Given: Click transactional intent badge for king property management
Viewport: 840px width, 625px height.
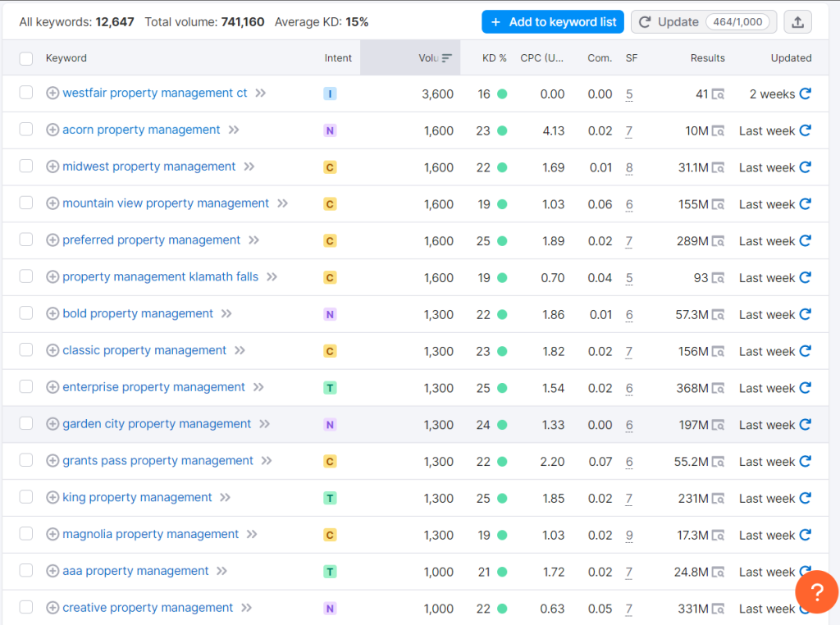Looking at the screenshot, I should pyautogui.click(x=329, y=498).
